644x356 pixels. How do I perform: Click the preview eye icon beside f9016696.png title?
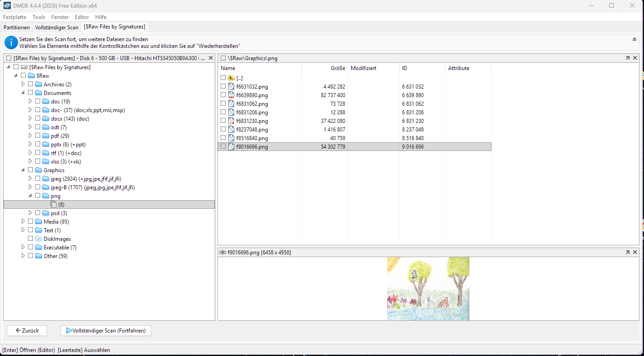222,252
